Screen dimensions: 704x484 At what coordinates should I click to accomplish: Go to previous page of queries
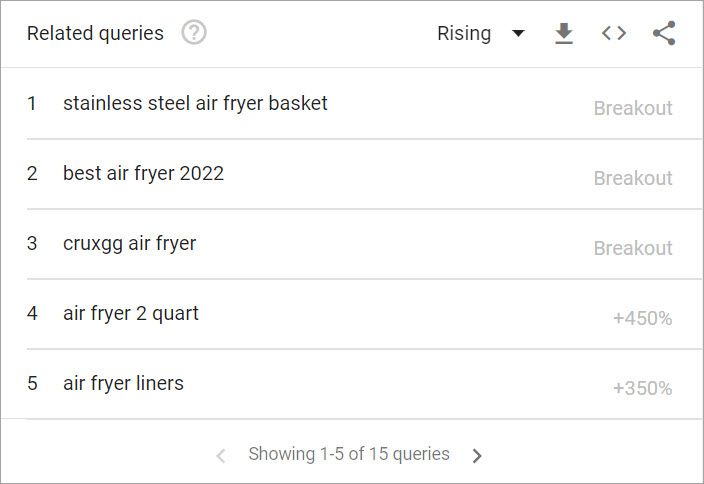[x=221, y=455]
